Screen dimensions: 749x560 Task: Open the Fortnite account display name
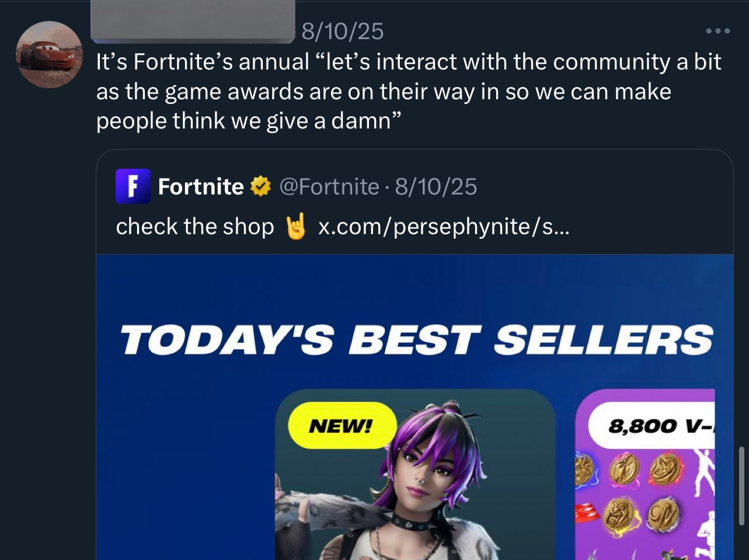(x=201, y=186)
